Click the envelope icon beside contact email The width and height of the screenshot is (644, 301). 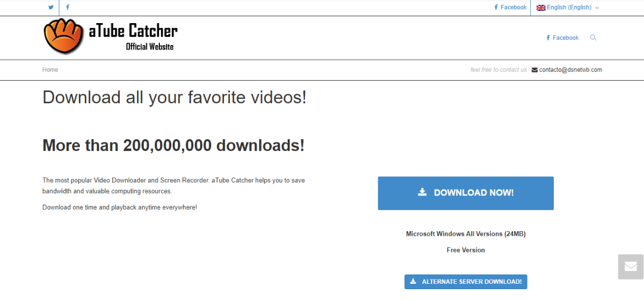535,70
